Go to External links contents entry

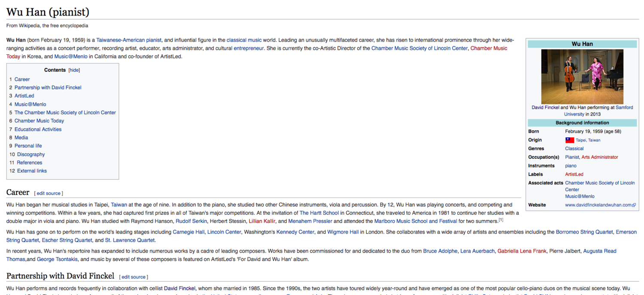coord(32,170)
